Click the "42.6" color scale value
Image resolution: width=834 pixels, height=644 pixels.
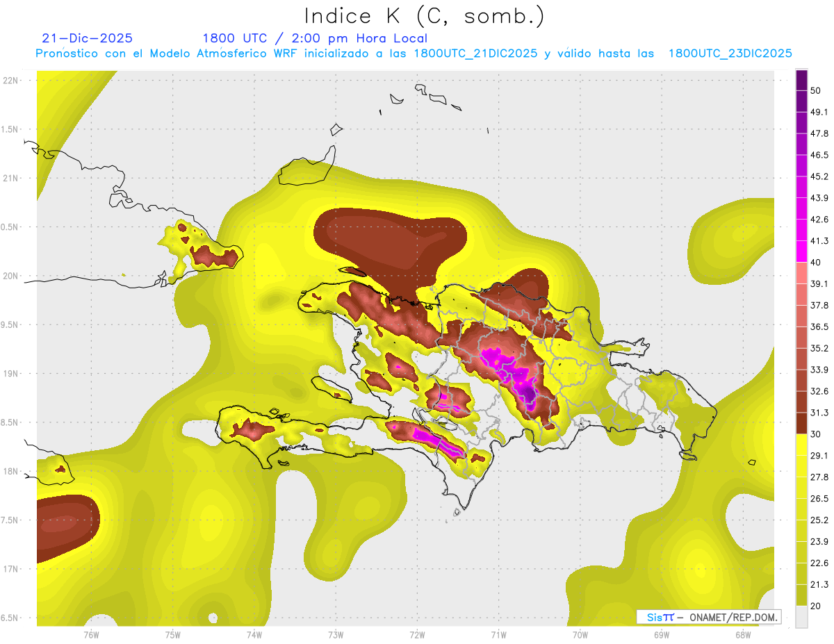coord(819,220)
